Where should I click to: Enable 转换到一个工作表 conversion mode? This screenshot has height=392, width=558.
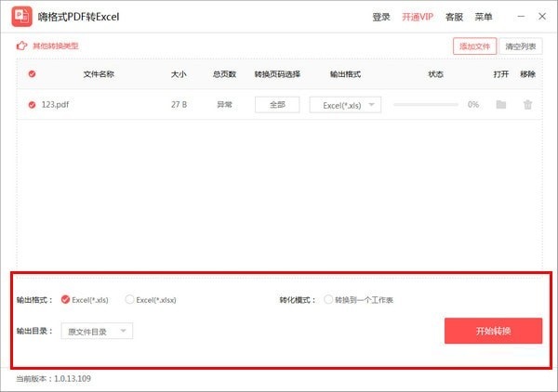point(328,300)
